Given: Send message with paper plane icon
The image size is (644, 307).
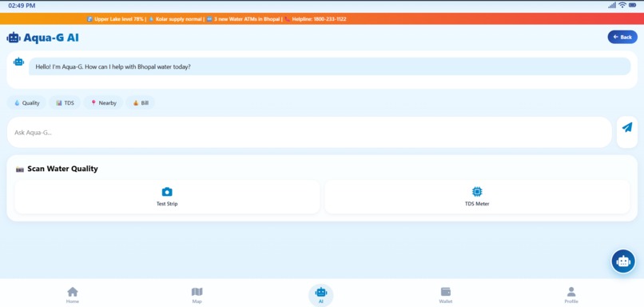Looking at the screenshot, I should (x=627, y=128).
